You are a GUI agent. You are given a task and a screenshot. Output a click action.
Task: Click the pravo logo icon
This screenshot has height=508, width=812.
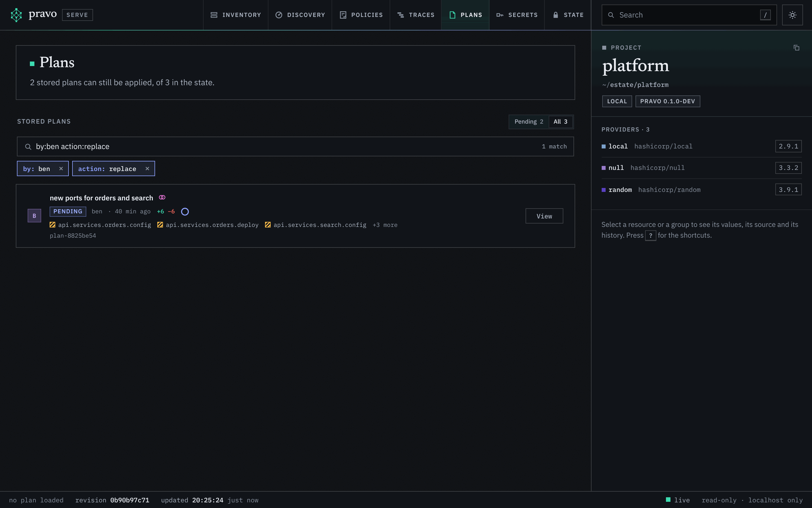(16, 15)
